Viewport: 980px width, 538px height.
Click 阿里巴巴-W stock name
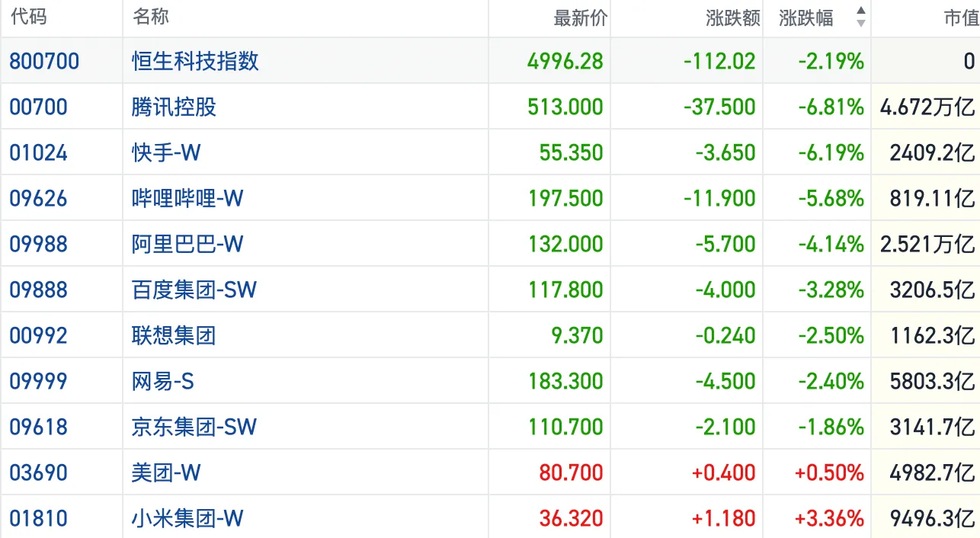187,244
